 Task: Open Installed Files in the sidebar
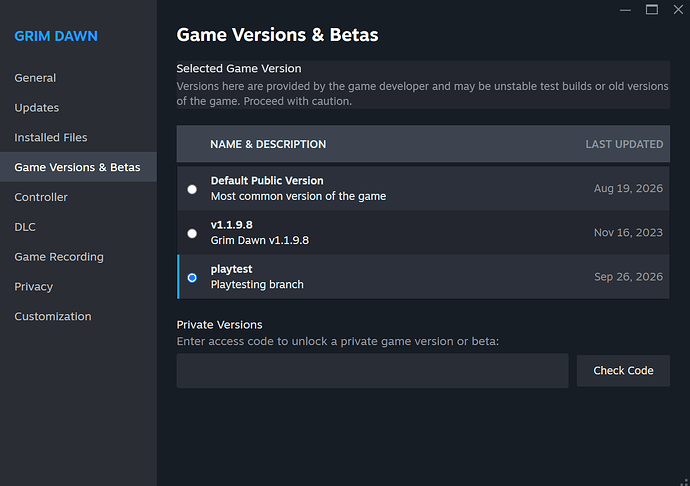pyautogui.click(x=51, y=137)
